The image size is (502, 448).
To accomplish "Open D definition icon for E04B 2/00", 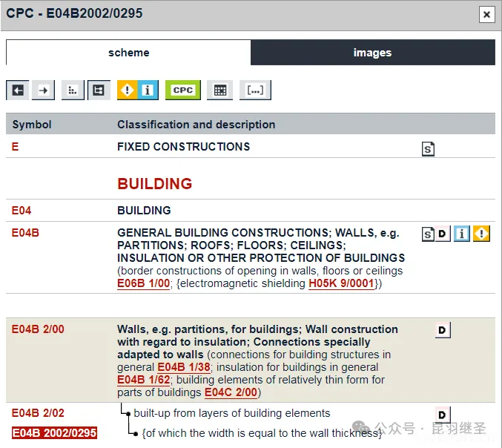I will pos(443,330).
